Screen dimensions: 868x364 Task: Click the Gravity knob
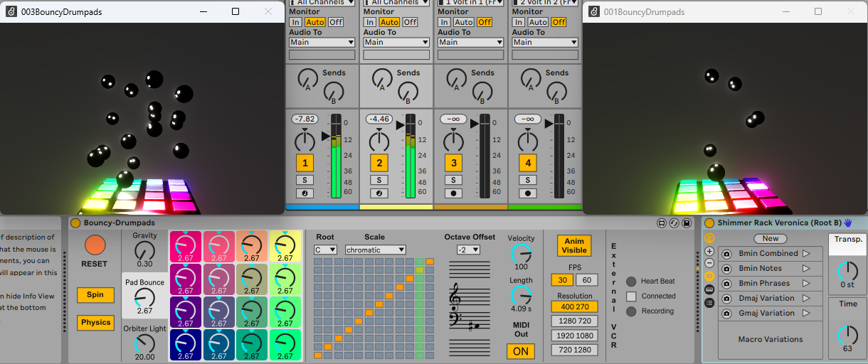[144, 250]
